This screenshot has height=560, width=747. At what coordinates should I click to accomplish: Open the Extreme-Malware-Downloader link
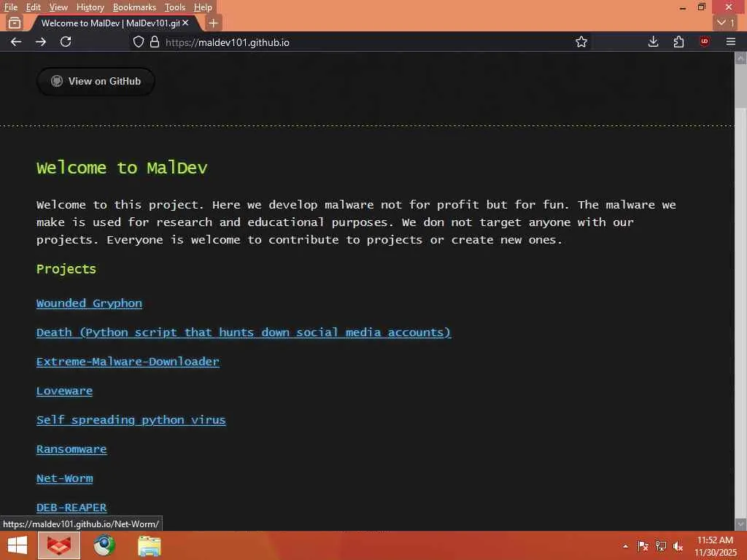click(x=128, y=362)
